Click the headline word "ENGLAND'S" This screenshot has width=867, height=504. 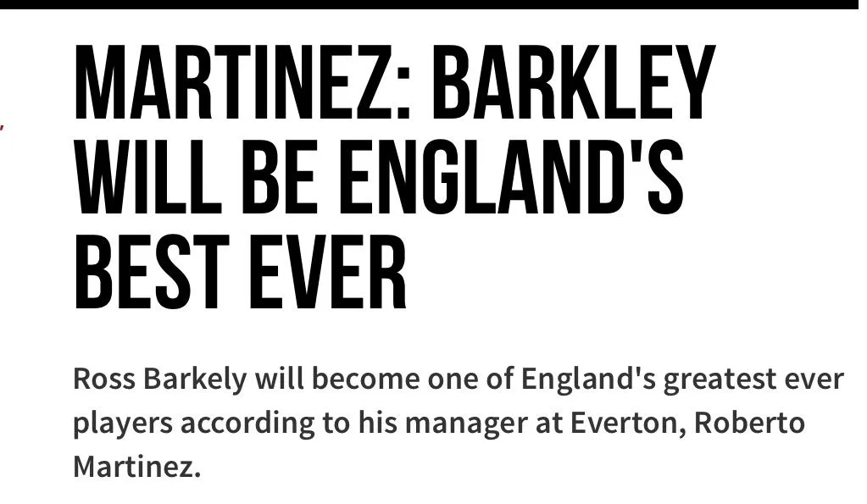512,179
